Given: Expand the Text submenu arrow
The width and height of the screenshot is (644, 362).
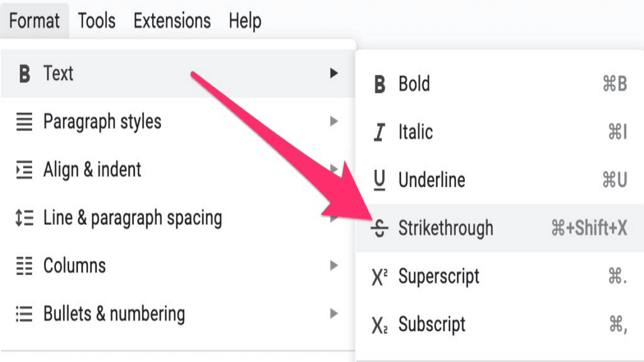Looking at the screenshot, I should (x=334, y=74).
